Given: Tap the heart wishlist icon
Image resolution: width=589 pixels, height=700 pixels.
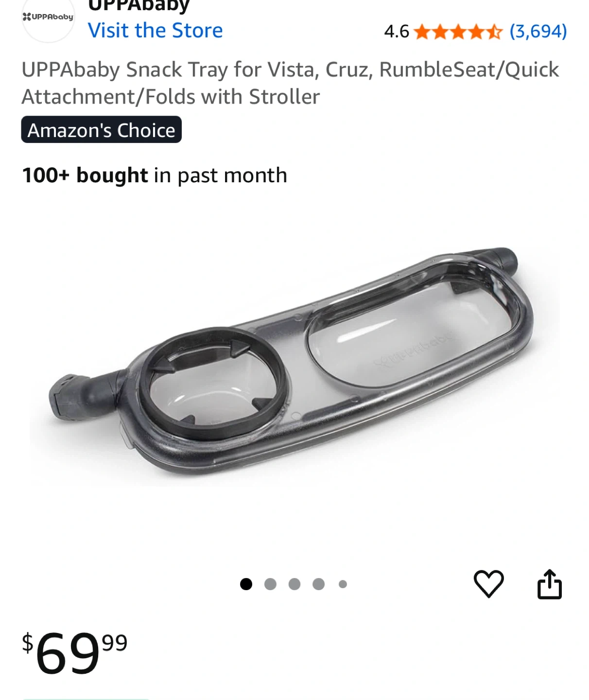Looking at the screenshot, I should pyautogui.click(x=488, y=583).
